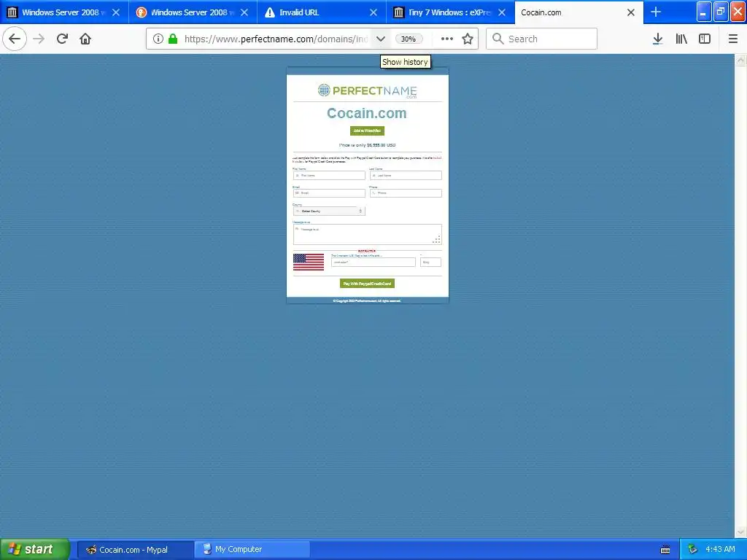747x560 pixels.
Task: Click the network tray icon near clock
Action: (692, 550)
